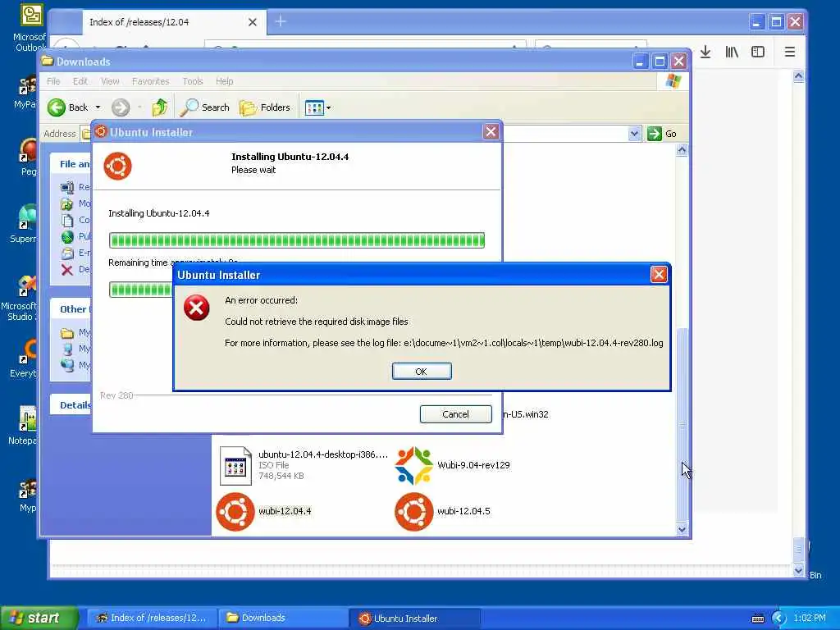Image resolution: width=840 pixels, height=630 pixels.
Task: Click the Publish to web globe icon
Action: tap(67, 237)
